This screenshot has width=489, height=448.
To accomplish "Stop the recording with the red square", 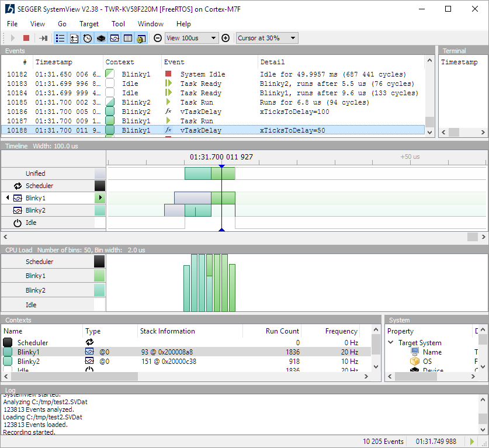I will (x=26, y=38).
